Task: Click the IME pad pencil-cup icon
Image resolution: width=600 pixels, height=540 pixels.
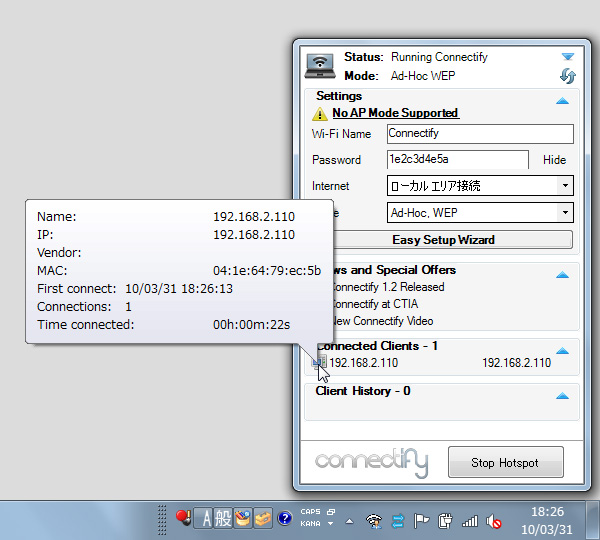Action: tap(243, 519)
